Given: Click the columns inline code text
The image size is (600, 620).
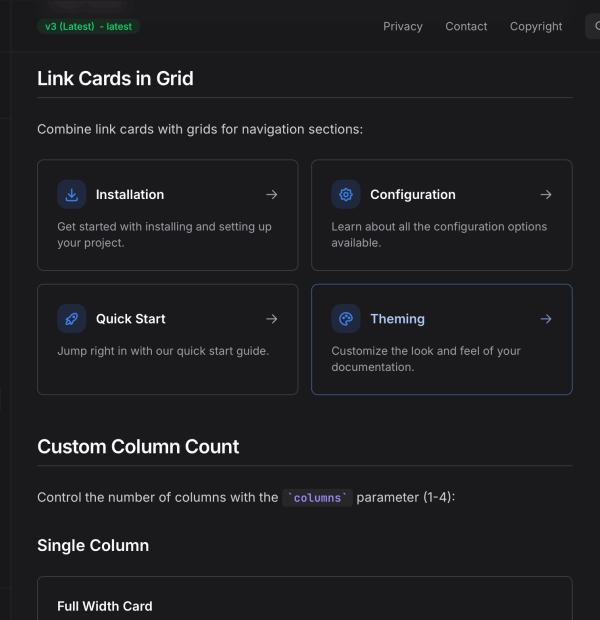Looking at the screenshot, I should coord(318,497).
